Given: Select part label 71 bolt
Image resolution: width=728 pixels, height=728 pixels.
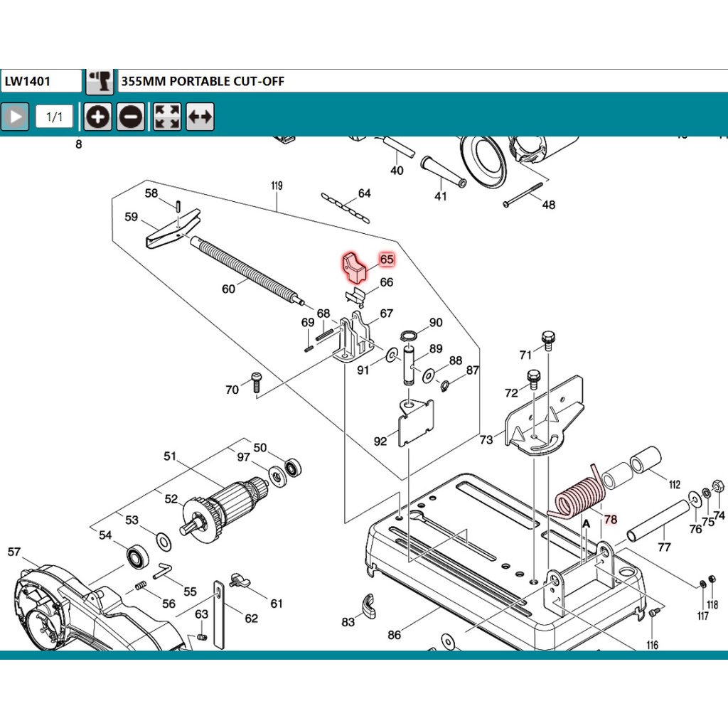Looking at the screenshot, I should click(525, 355).
